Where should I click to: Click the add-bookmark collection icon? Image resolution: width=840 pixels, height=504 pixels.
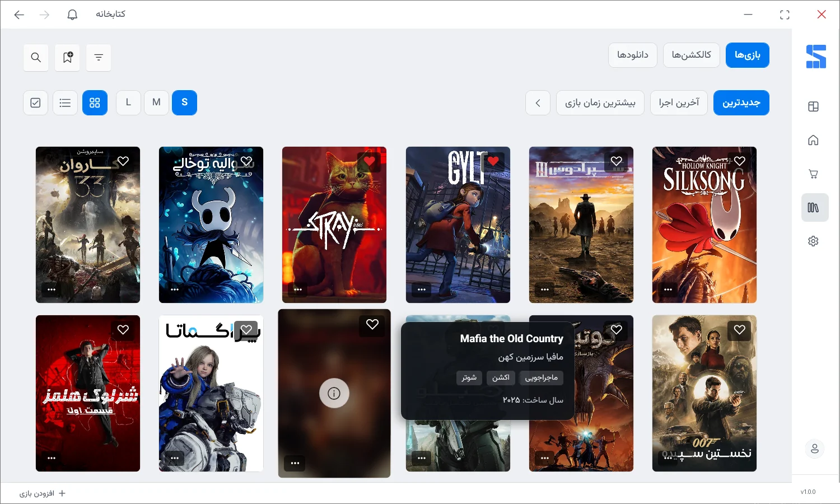67,58
